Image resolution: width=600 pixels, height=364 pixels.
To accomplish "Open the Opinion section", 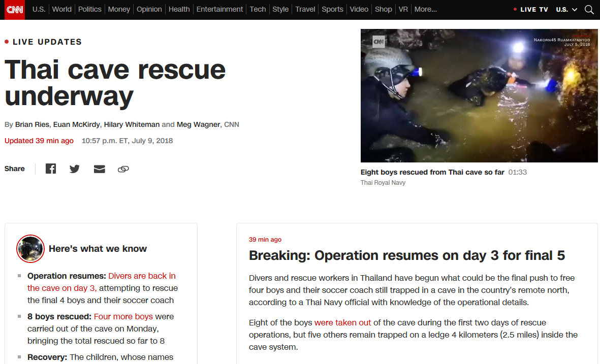I will tap(149, 9).
